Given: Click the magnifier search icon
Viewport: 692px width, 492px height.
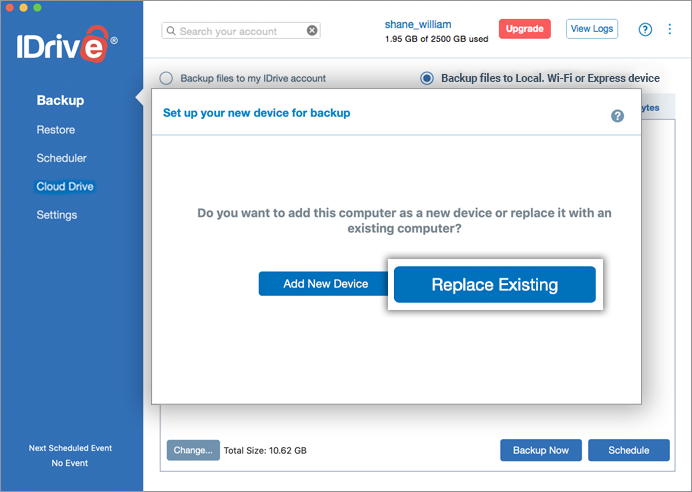Looking at the screenshot, I should (171, 31).
